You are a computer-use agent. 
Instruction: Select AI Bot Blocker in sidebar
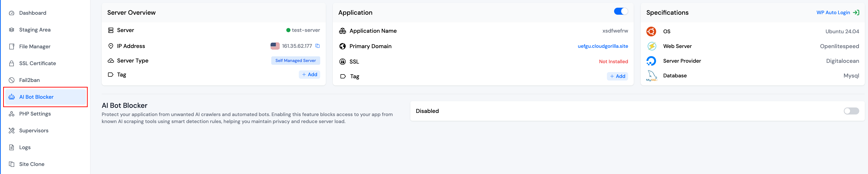[x=36, y=97]
